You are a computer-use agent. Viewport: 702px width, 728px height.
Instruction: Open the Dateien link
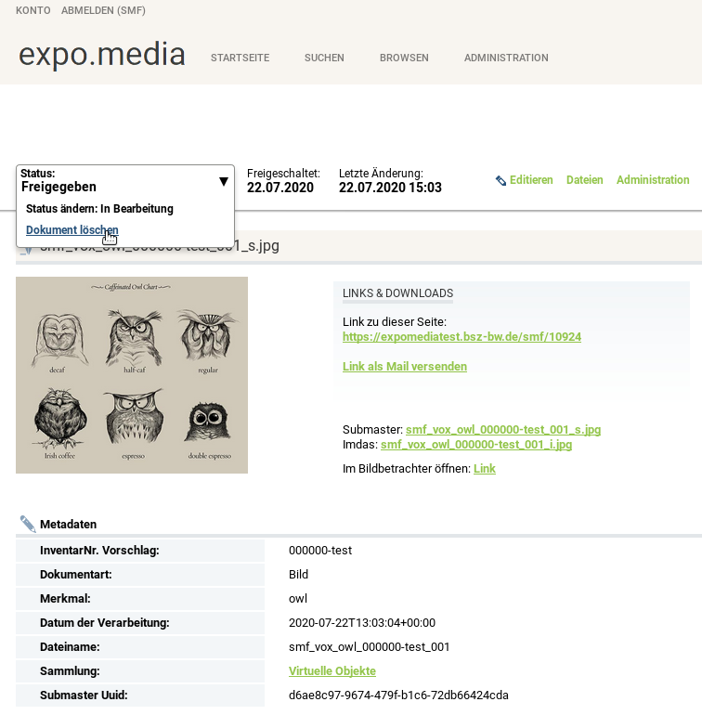tap(585, 180)
